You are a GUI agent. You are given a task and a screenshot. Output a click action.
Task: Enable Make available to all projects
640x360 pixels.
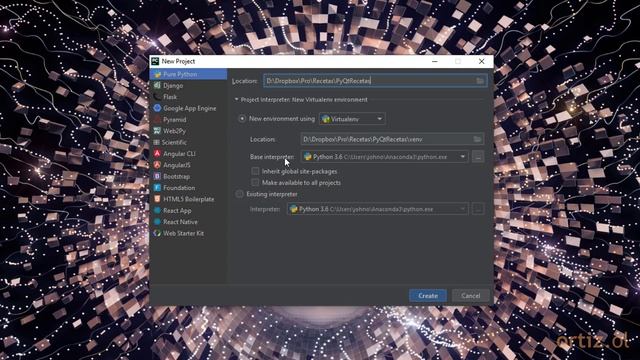point(255,182)
